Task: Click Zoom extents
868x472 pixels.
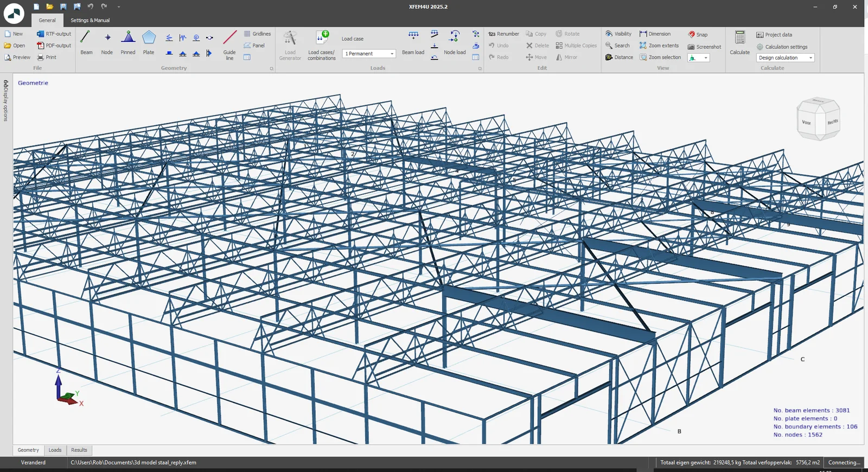Action: [x=659, y=46]
